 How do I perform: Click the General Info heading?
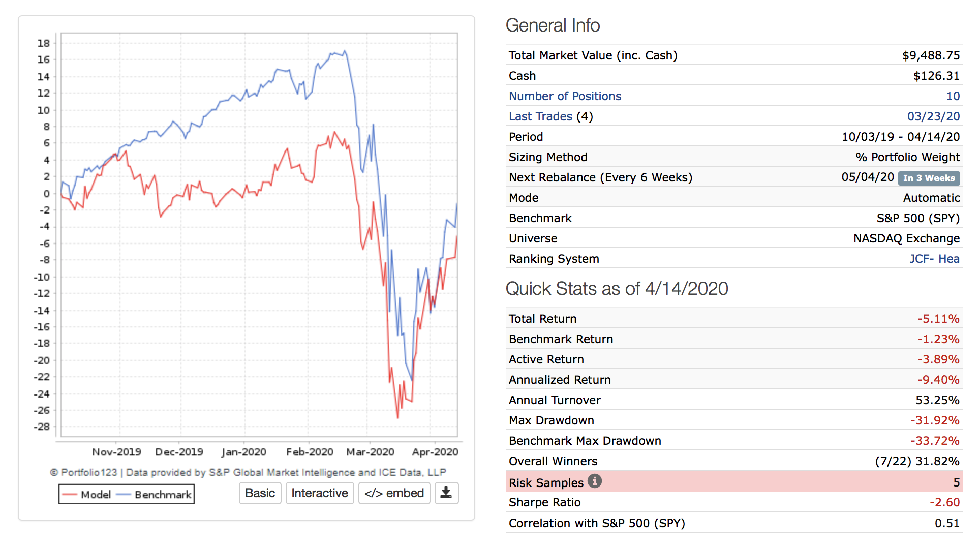(x=553, y=25)
